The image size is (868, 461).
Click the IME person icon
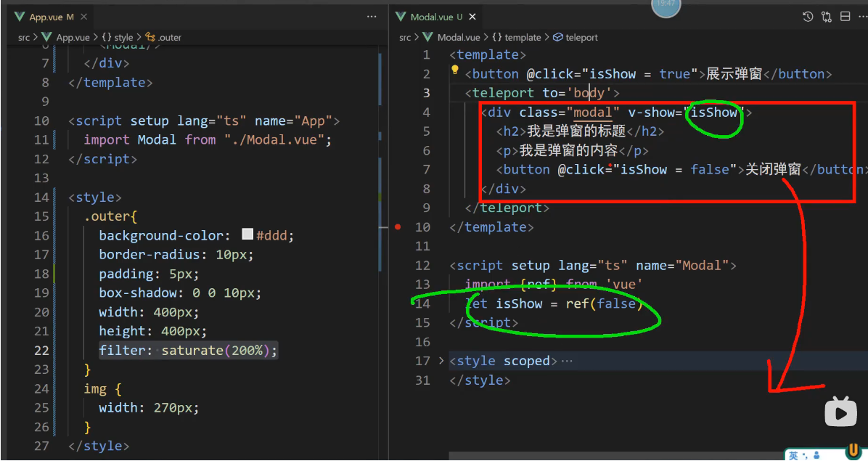pos(816,455)
